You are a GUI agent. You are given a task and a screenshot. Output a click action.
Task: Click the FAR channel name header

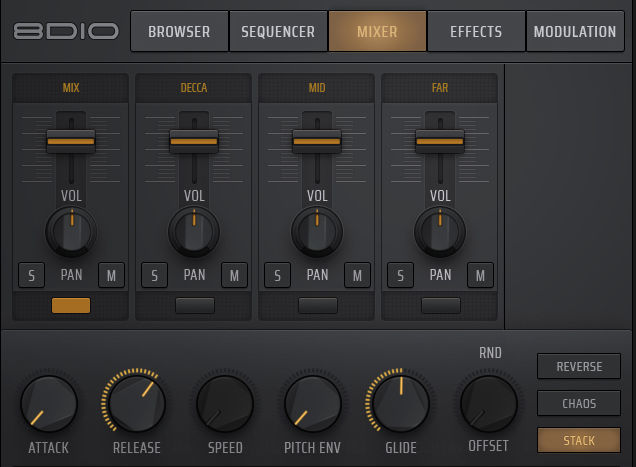[440, 88]
